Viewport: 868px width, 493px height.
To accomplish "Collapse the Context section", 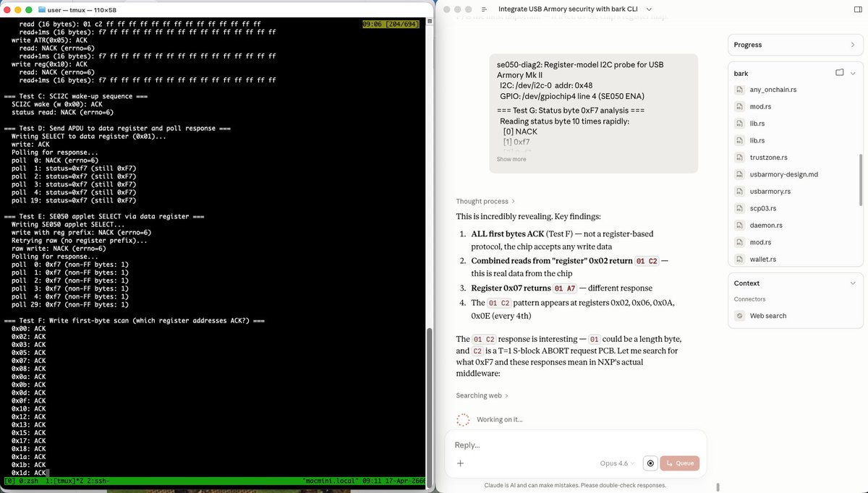I will point(853,283).
